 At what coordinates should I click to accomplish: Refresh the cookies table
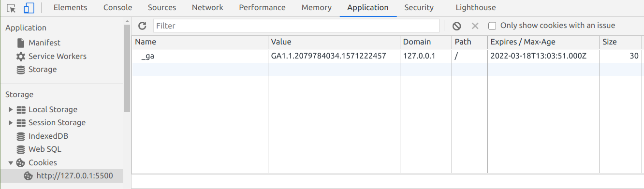[142, 26]
